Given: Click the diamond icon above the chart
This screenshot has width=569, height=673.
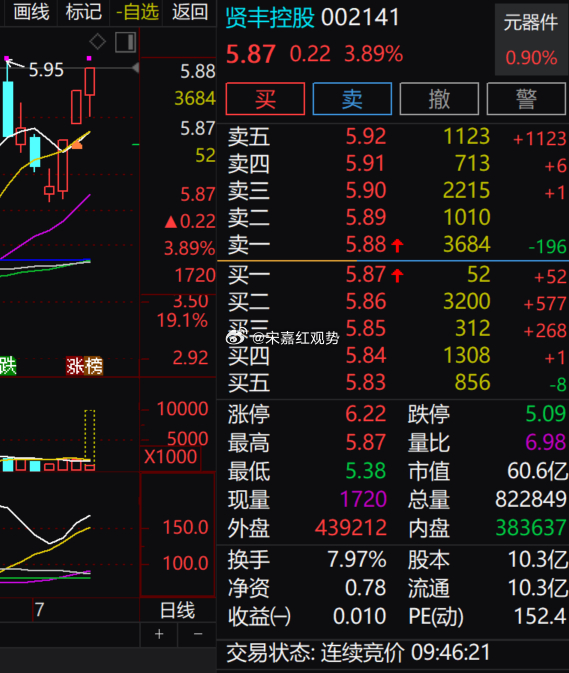Looking at the screenshot, I should coord(98,42).
